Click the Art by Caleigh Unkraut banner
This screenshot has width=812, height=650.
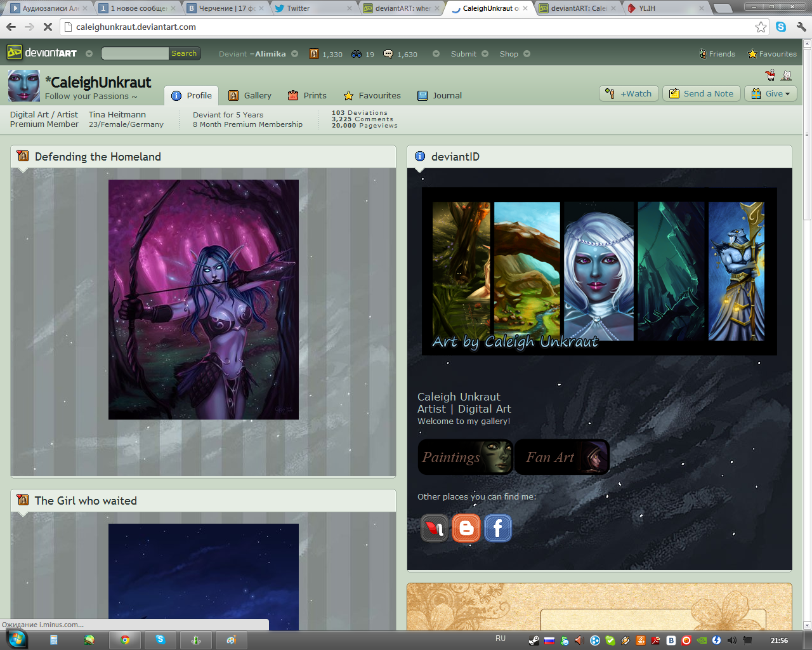599,272
